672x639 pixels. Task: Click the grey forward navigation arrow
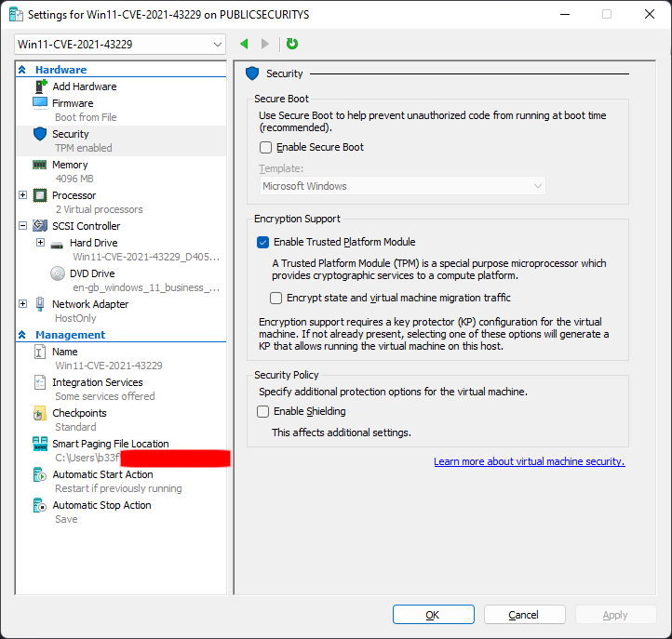point(265,44)
